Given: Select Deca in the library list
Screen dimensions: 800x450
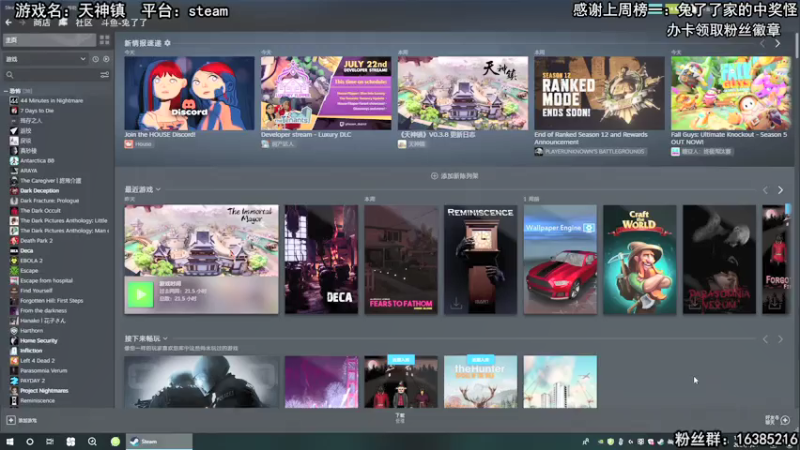Looking at the screenshot, I should [26, 251].
